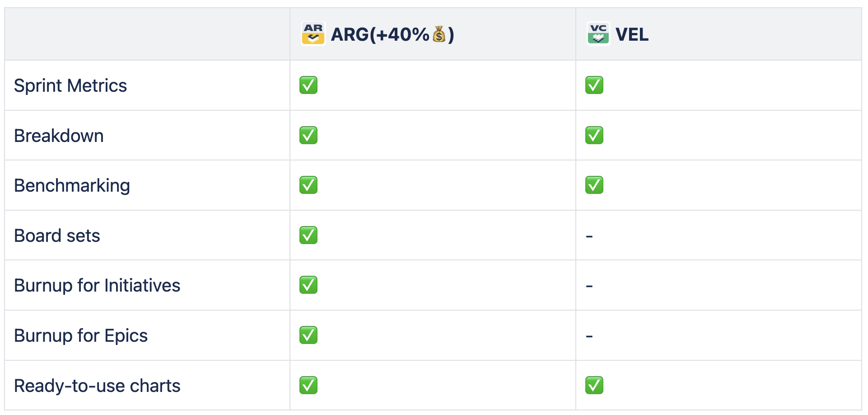
Task: Click the VEL app icon in header
Action: [x=598, y=34]
